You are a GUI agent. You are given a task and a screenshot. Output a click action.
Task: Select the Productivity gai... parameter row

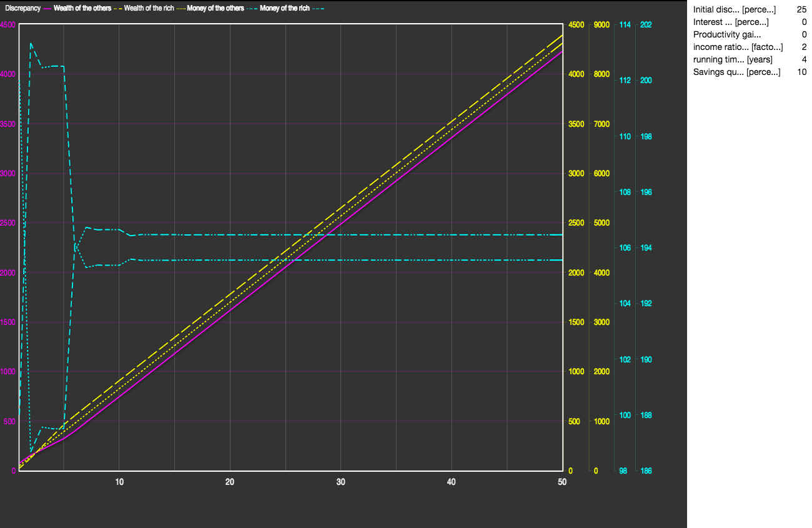(750, 35)
